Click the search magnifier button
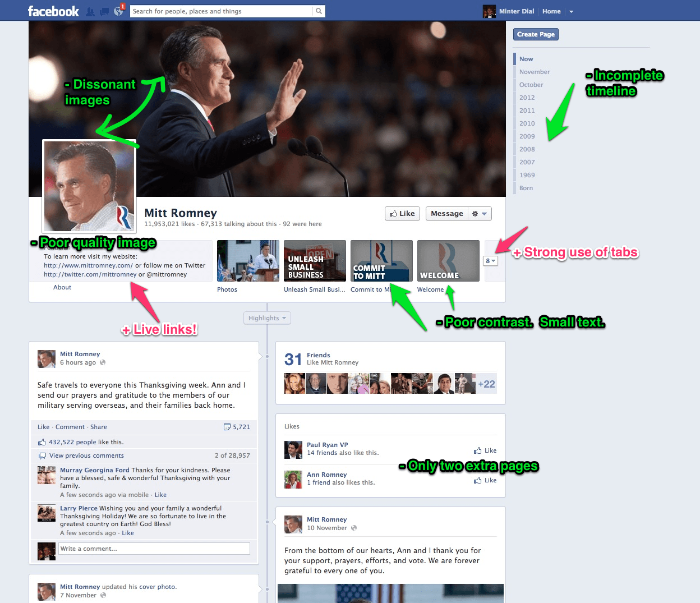The image size is (700, 603). (319, 11)
